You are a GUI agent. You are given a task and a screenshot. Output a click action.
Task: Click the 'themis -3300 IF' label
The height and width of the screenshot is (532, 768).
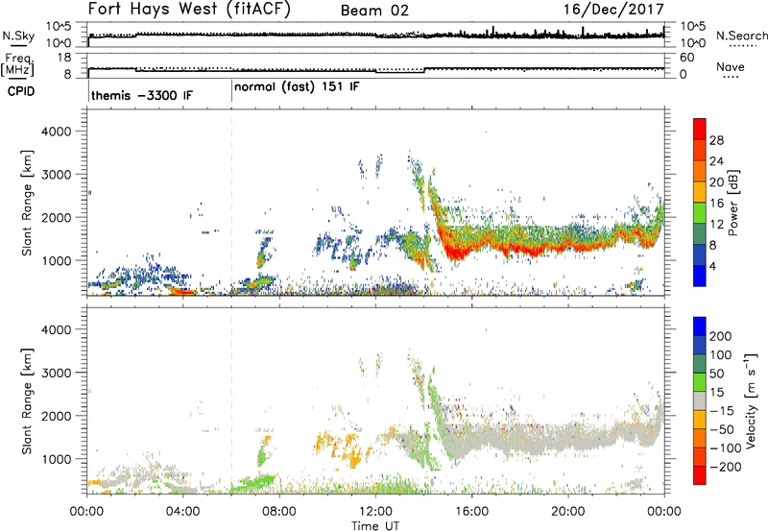(142, 95)
